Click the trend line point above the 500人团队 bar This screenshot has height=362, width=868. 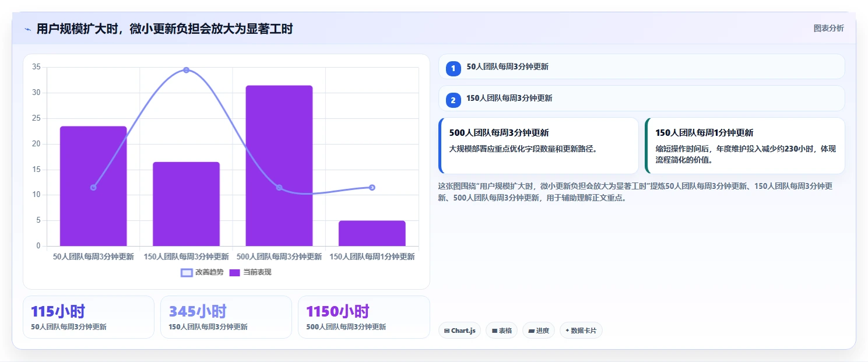click(x=279, y=187)
